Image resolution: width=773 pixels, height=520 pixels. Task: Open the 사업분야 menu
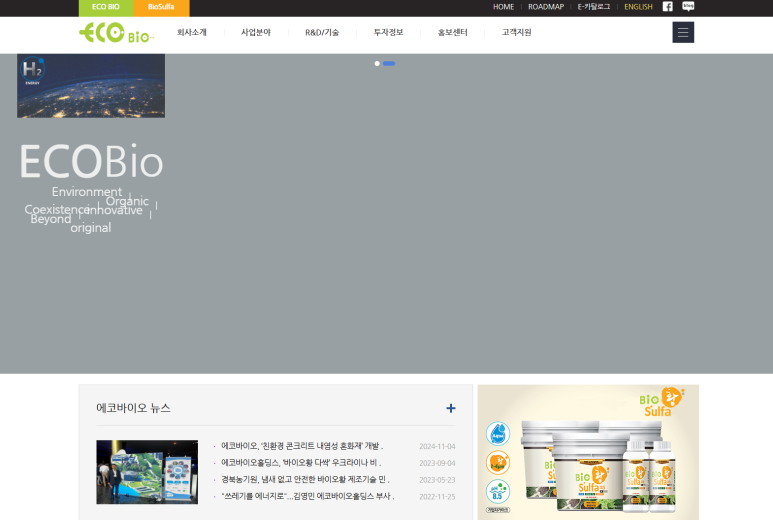click(x=256, y=33)
